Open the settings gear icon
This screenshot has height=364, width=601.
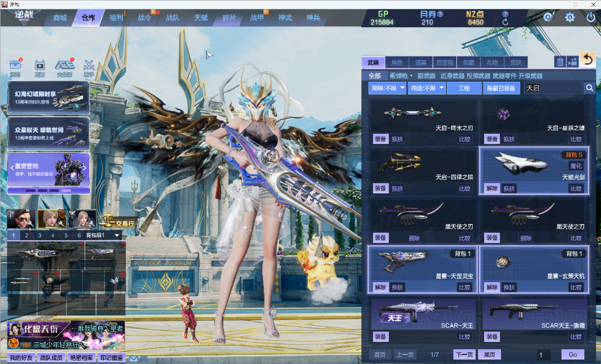click(570, 17)
